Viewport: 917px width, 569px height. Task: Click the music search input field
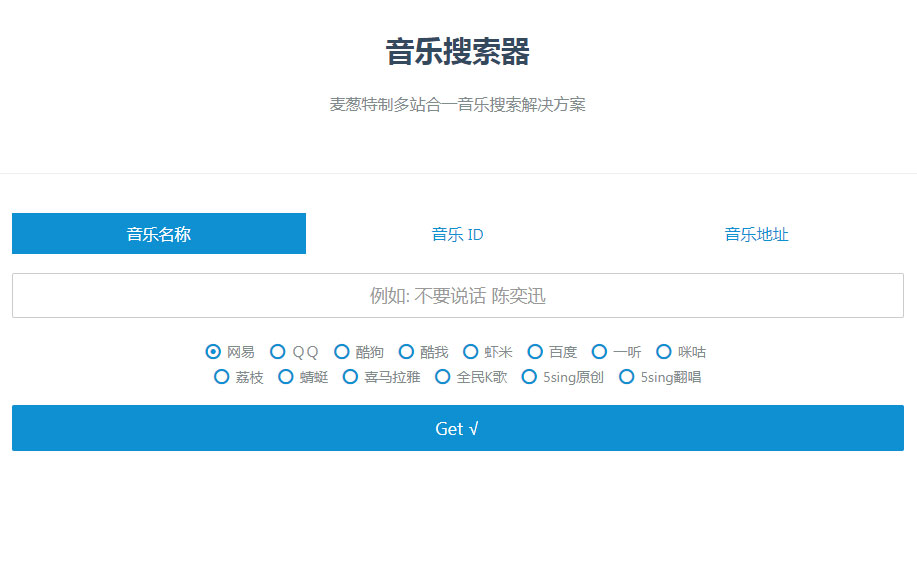pyautogui.click(x=458, y=296)
